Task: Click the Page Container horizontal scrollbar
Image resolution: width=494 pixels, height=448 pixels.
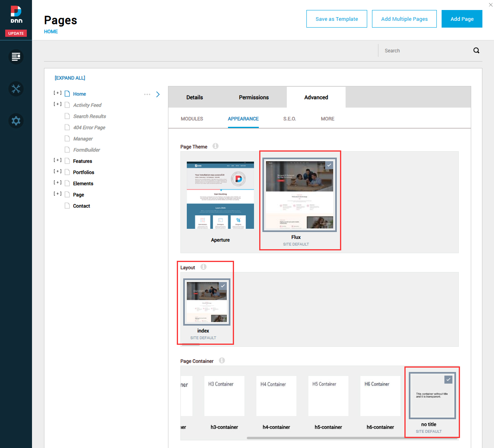Action: [352, 438]
